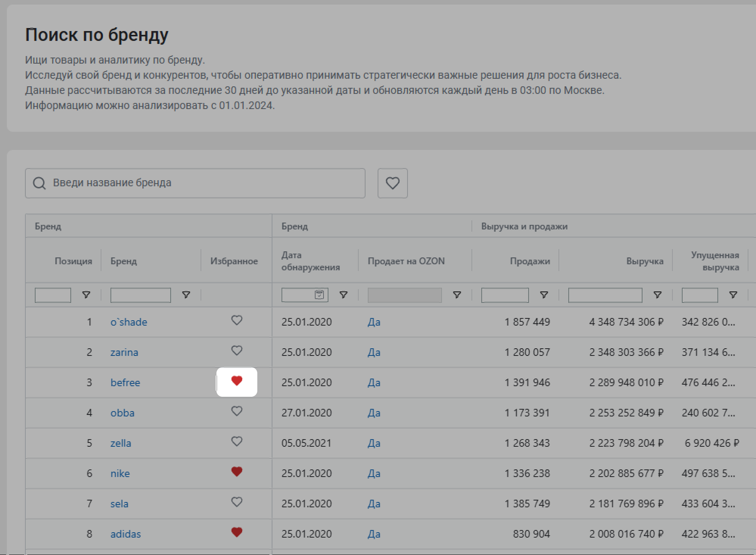
Task: Click Да OZON link in nike row
Action: pos(374,474)
